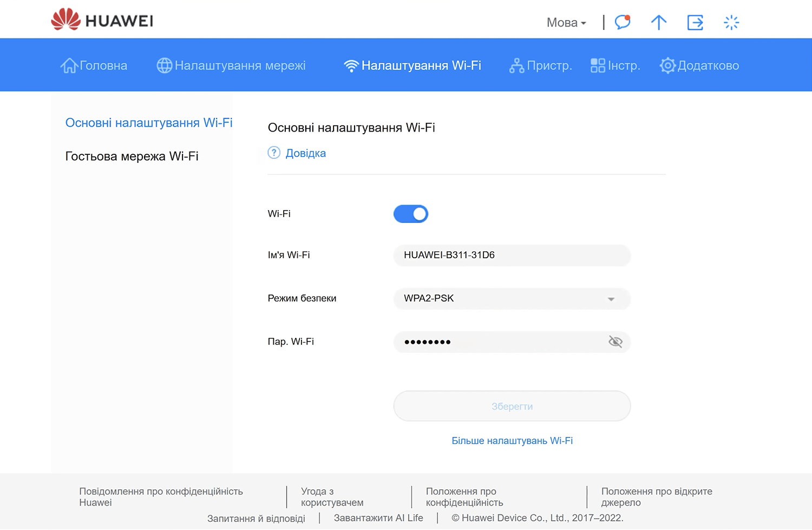Click the Зберегти save button

512,406
